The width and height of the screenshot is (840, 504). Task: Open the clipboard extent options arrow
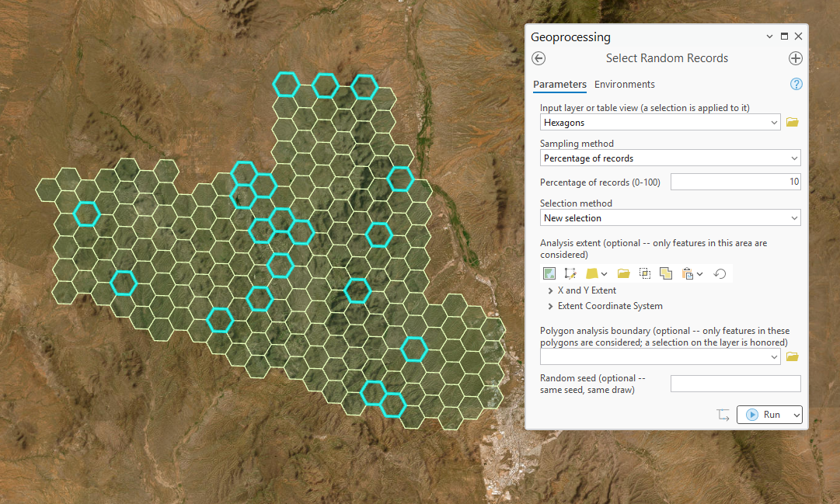coord(699,274)
